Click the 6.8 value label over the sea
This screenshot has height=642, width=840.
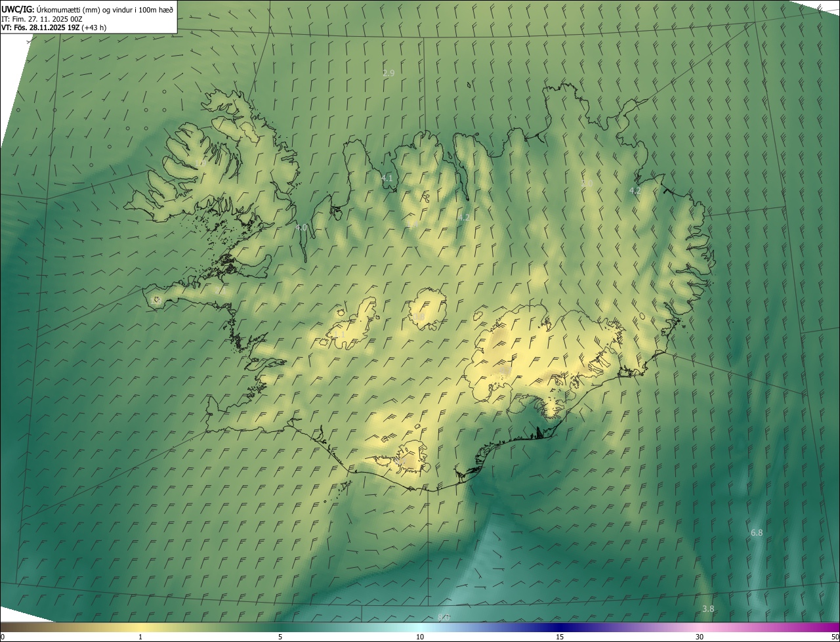pos(757,532)
